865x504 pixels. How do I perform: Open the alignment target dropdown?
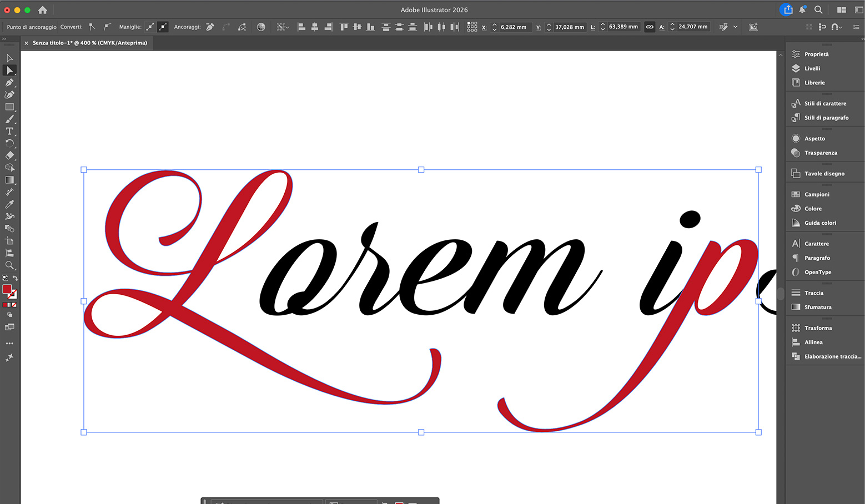[x=283, y=27]
